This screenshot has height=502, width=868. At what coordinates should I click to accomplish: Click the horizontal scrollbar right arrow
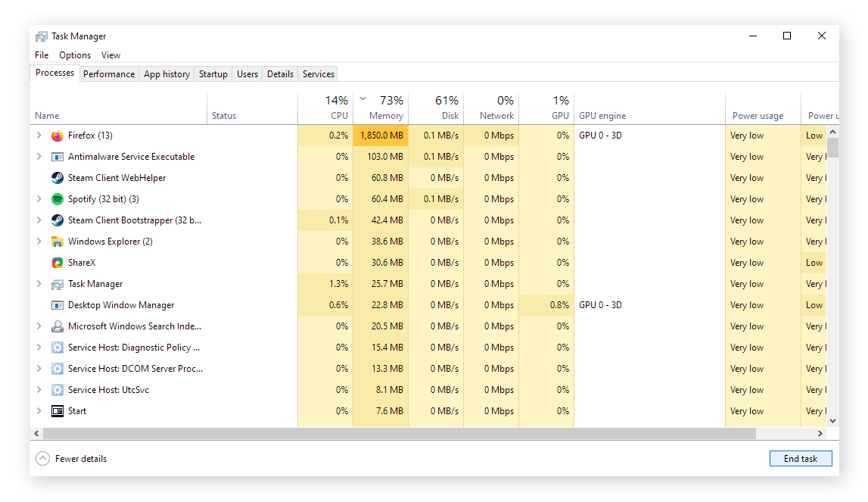point(820,433)
